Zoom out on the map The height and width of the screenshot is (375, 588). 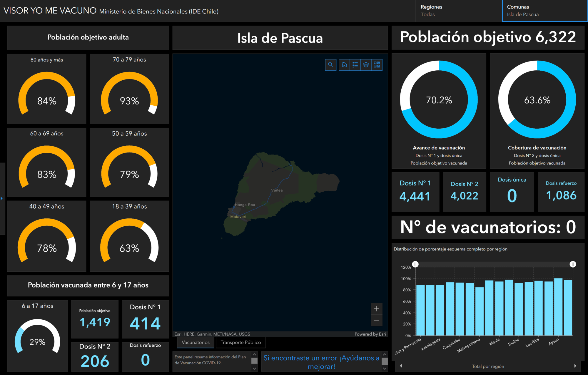coord(376,320)
